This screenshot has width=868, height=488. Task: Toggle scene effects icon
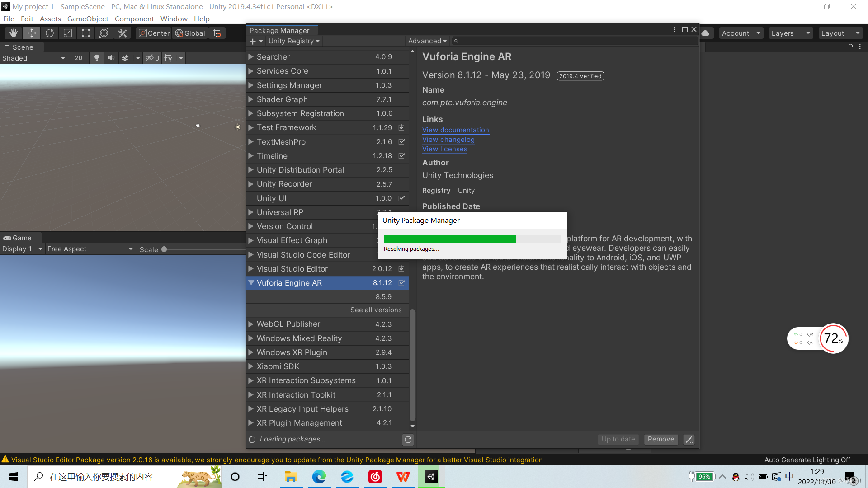pyautogui.click(x=125, y=58)
